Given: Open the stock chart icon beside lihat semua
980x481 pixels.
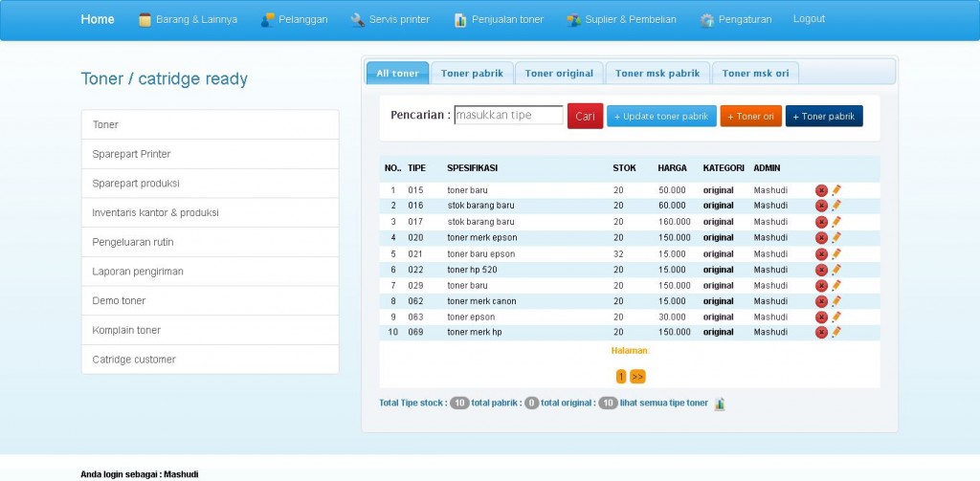Looking at the screenshot, I should pos(720,404).
